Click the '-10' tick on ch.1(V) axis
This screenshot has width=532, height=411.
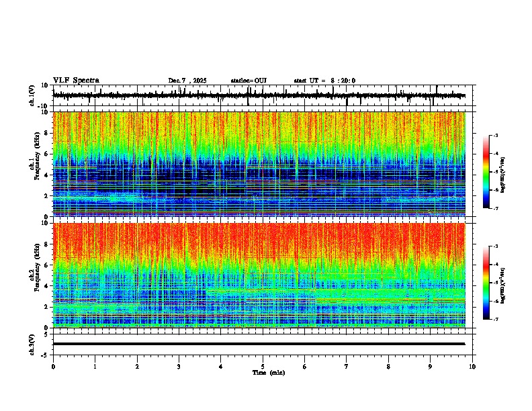(x=44, y=106)
